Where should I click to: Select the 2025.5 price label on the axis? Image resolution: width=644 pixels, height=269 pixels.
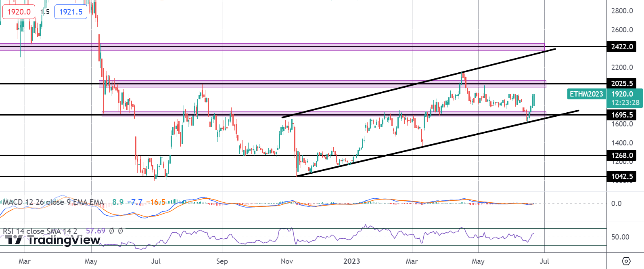tap(622, 84)
